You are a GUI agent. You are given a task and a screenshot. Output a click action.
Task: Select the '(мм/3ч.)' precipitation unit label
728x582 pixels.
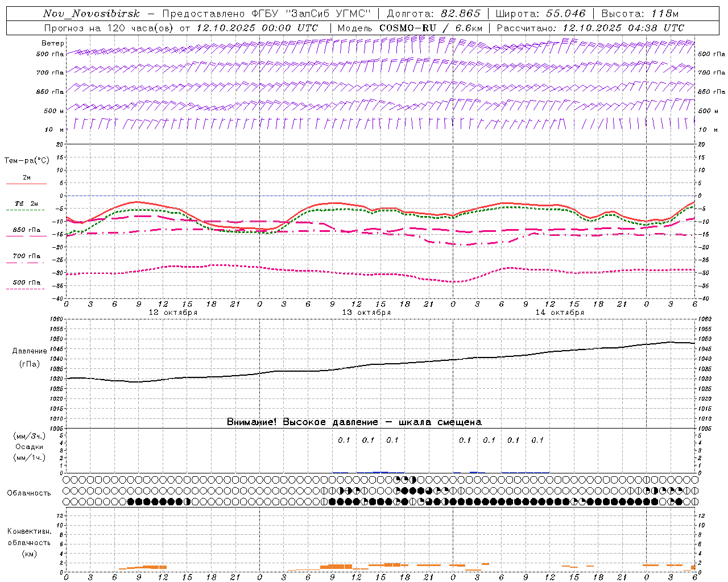click(x=30, y=436)
